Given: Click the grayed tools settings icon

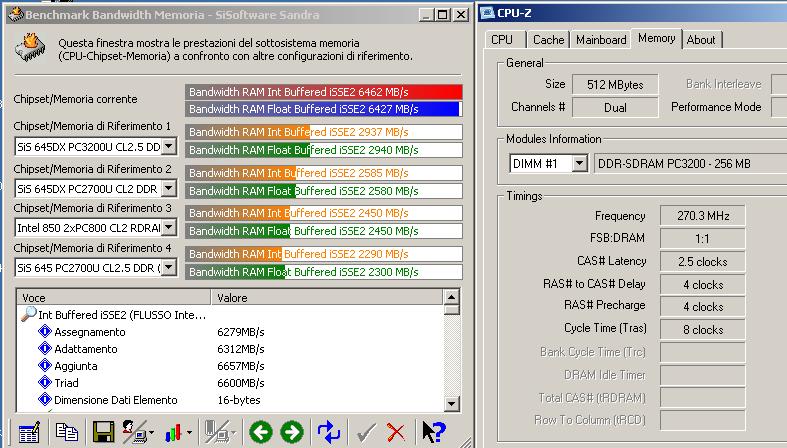Looking at the screenshot, I should click(x=217, y=432).
